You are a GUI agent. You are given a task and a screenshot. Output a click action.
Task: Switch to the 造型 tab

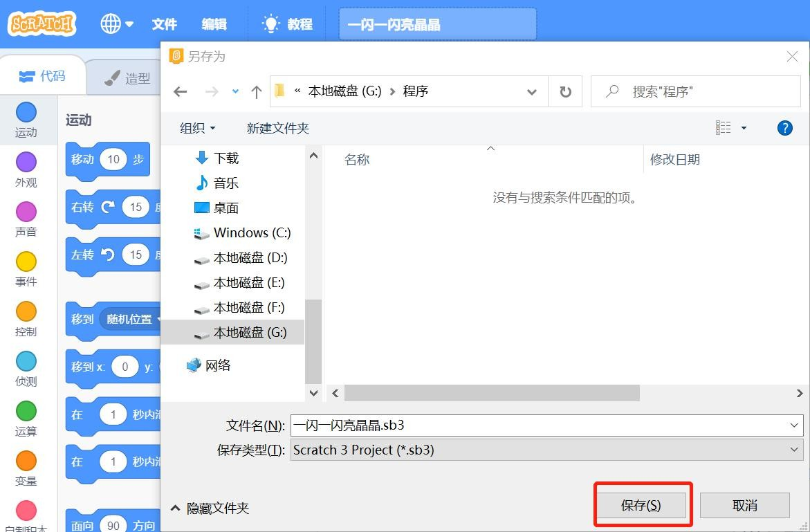point(127,78)
